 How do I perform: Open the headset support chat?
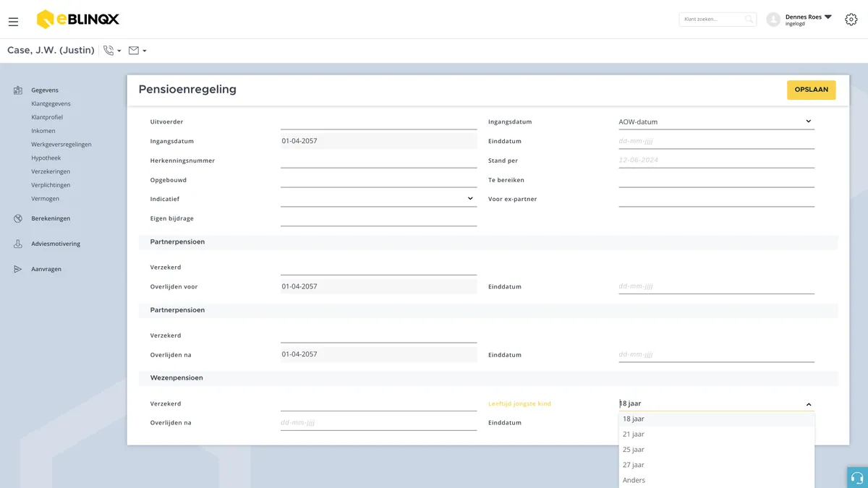tap(857, 478)
